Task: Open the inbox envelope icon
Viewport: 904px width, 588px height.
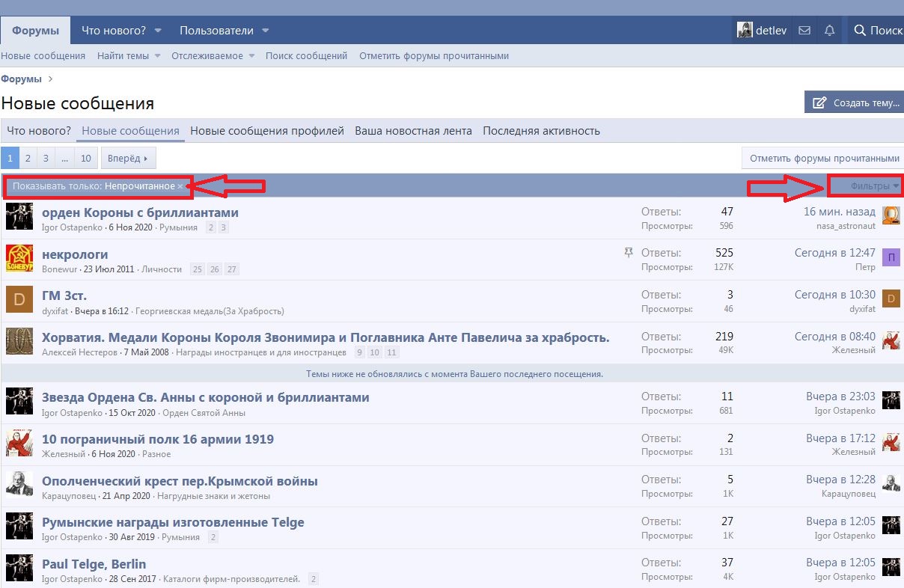Action: 804,31
